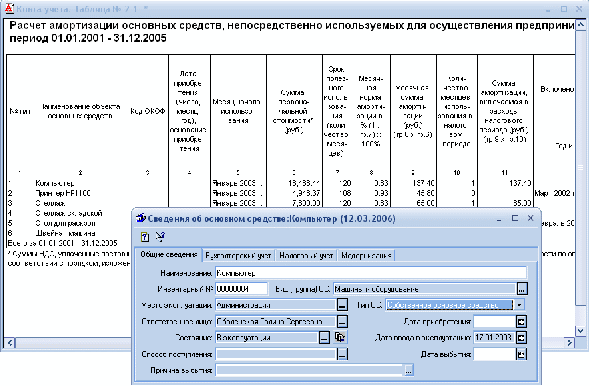The width and height of the screenshot is (590, 386).
Task: Close the Книга учета report window
Action: point(579,9)
